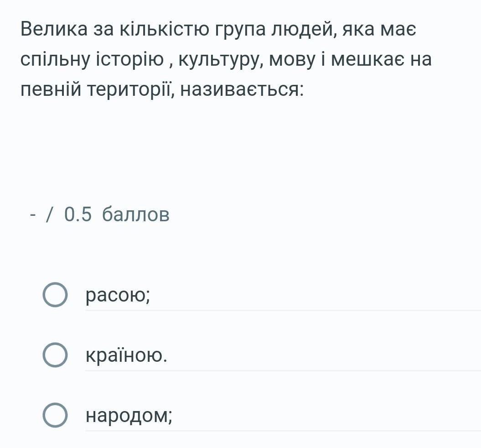
Task: Click the question's first line starting with Велика
Action: pos(218,30)
